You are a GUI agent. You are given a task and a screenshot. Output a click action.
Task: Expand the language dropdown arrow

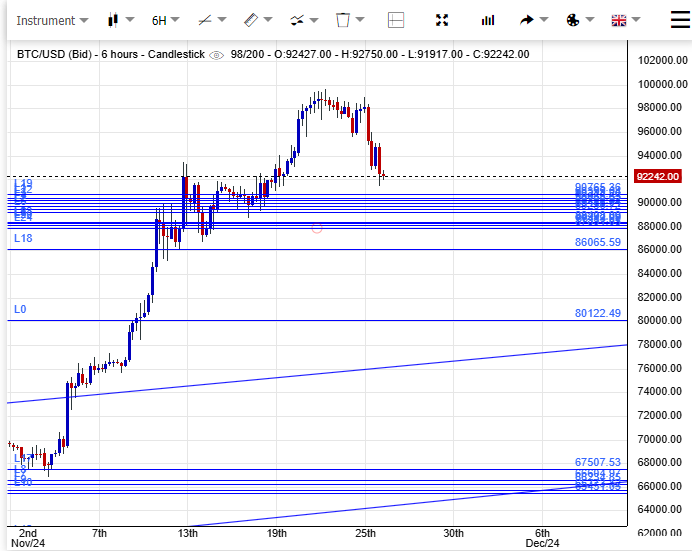(x=636, y=19)
